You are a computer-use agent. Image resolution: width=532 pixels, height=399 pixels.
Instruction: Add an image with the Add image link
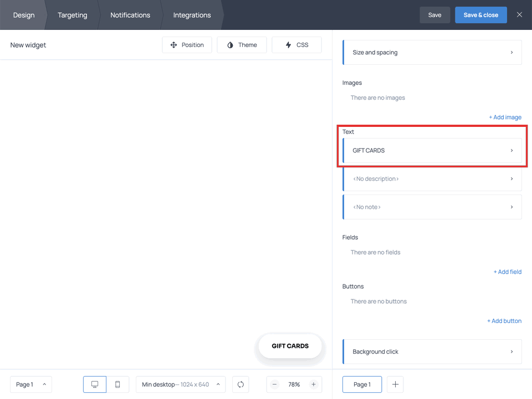(x=505, y=117)
